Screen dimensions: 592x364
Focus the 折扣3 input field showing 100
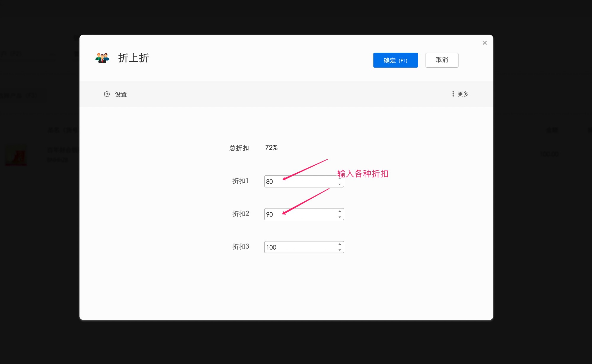click(304, 247)
